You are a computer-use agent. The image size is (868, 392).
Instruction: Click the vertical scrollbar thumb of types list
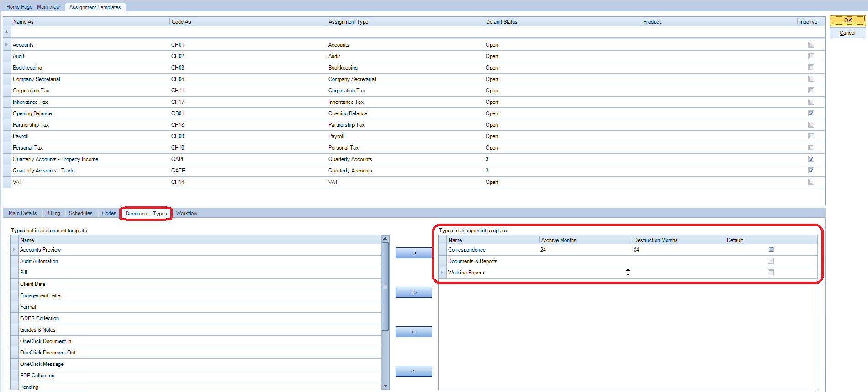tap(385, 286)
